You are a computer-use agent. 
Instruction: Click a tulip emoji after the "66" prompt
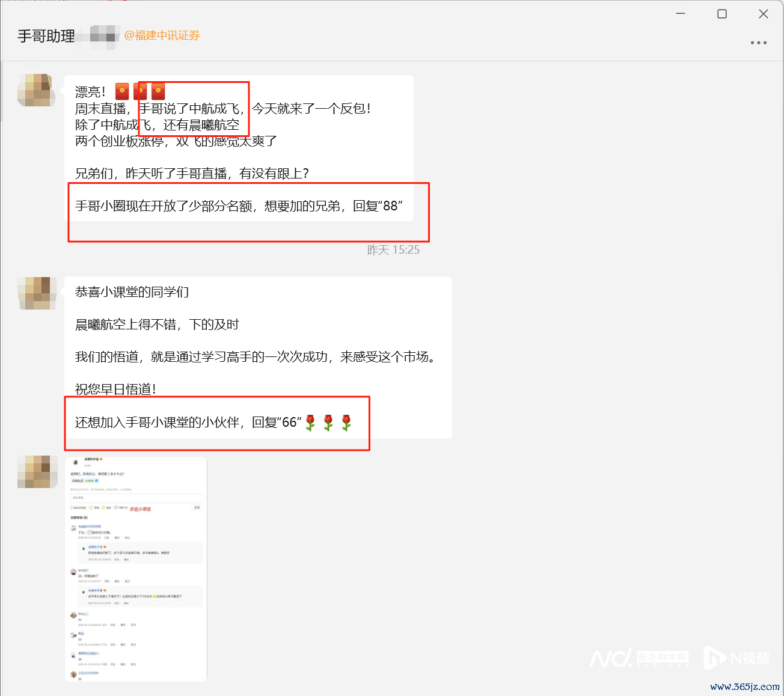pyautogui.click(x=310, y=423)
